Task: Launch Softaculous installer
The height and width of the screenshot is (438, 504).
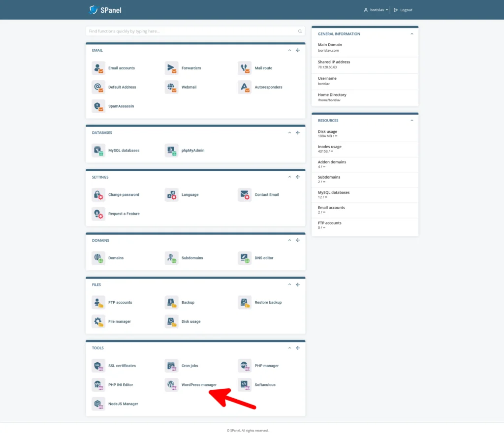Action: pos(266,384)
